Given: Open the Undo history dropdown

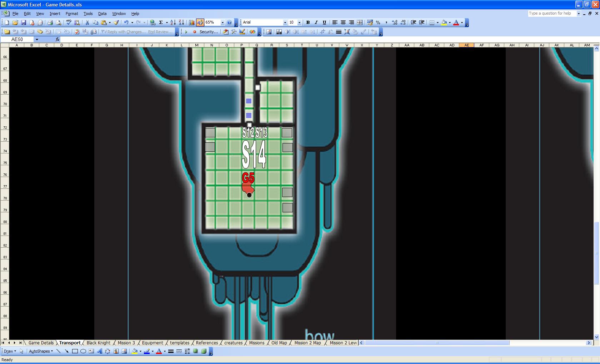Looking at the screenshot, I should pyautogui.click(x=132, y=22).
